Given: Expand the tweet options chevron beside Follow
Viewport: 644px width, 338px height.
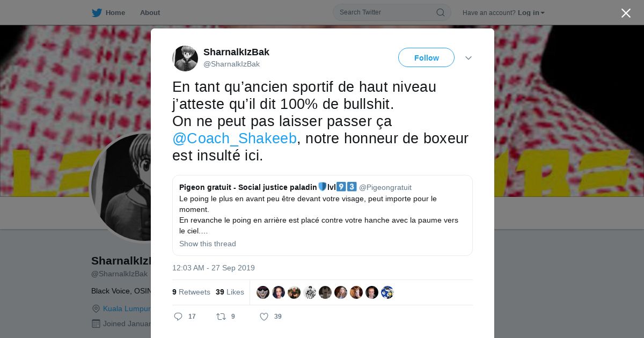Looking at the screenshot, I should tap(469, 58).
